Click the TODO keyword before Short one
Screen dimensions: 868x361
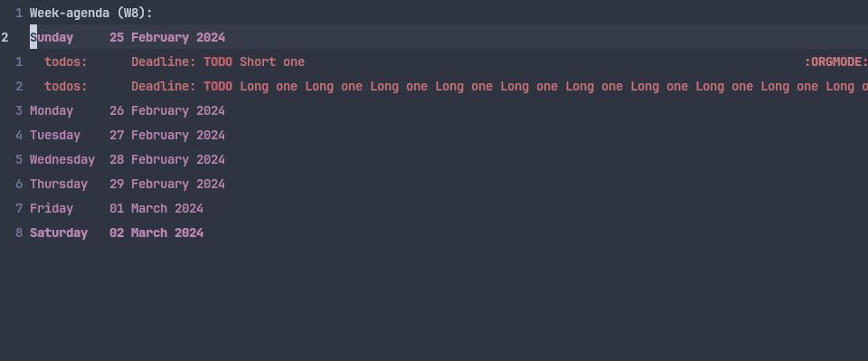pyautogui.click(x=218, y=62)
